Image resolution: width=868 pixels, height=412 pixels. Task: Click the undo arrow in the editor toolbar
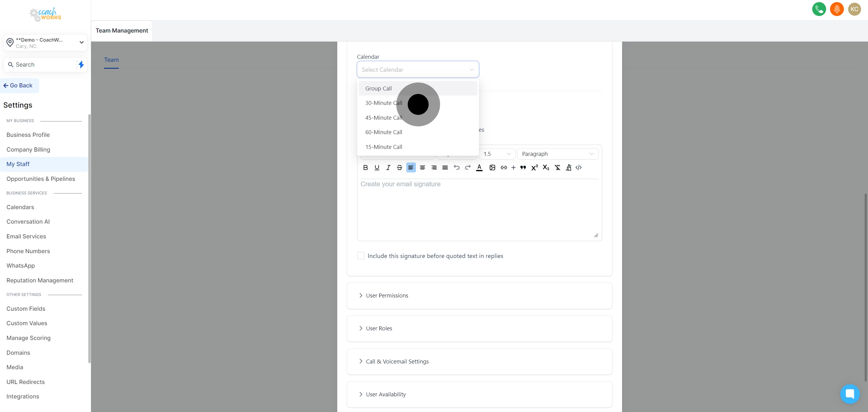point(457,168)
